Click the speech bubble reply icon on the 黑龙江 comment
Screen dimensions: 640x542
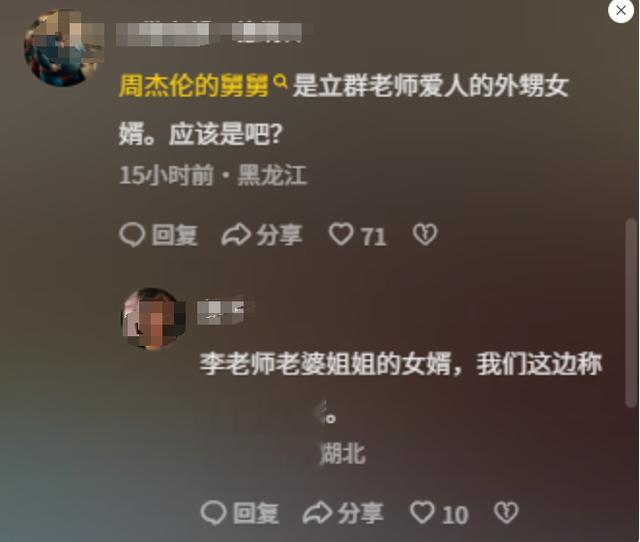132,235
